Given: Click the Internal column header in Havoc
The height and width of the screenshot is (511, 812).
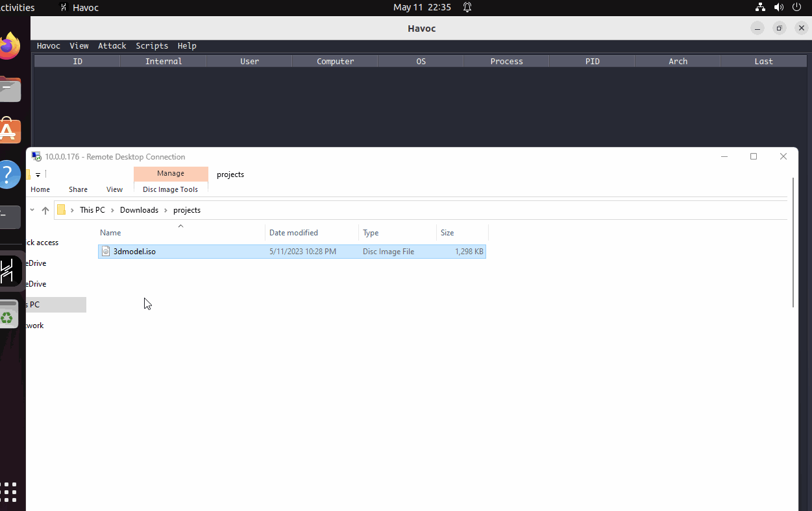Looking at the screenshot, I should point(164,61).
